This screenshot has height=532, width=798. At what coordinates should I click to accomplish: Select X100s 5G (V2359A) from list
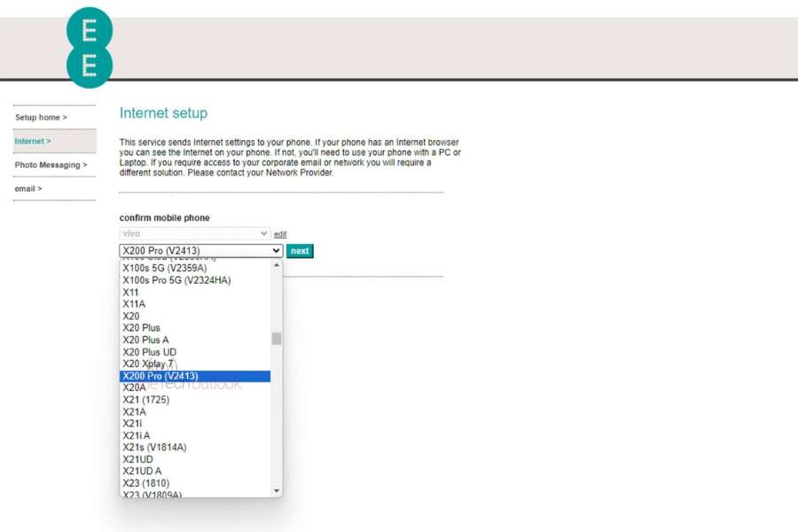coord(164,268)
